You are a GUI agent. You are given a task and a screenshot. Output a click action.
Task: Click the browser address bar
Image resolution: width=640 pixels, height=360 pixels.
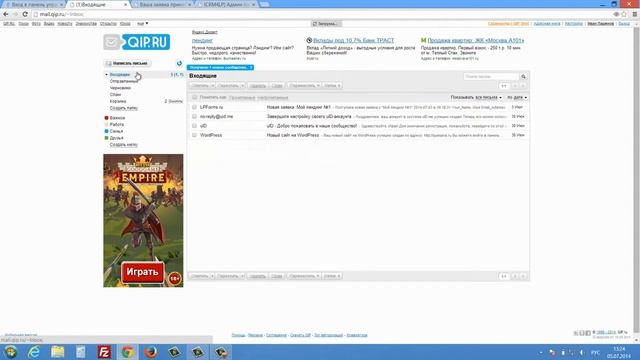[322, 14]
